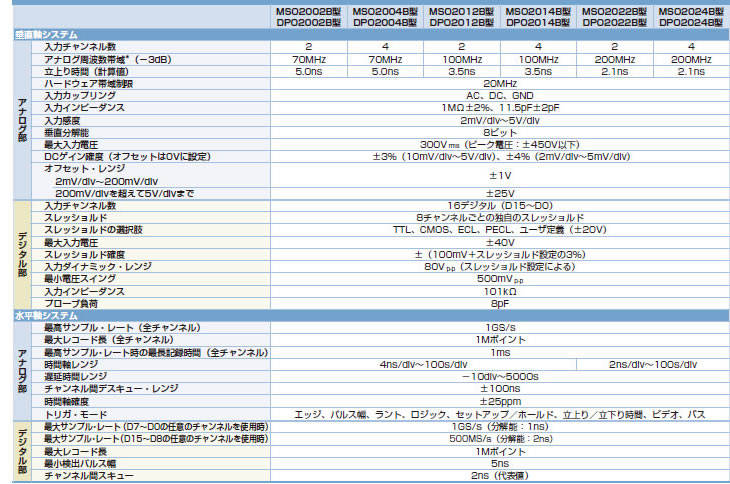This screenshot has width=730, height=484.
Task: Select the 200mV/divを超えて5V/divまで label
Action: click(124, 194)
